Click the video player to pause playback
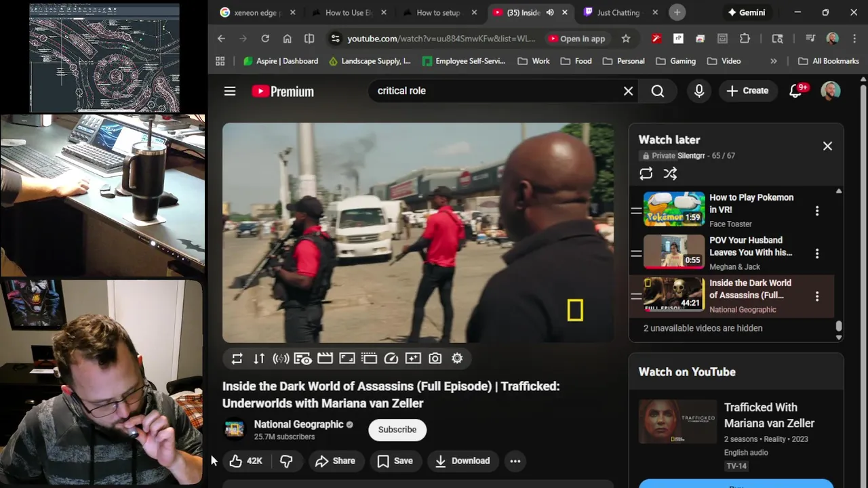868x488 pixels. click(418, 232)
